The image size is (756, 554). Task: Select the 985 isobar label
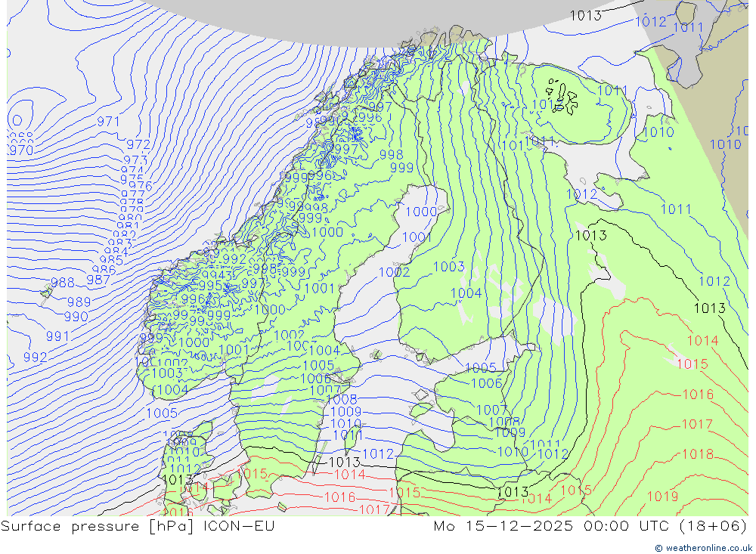112,261
